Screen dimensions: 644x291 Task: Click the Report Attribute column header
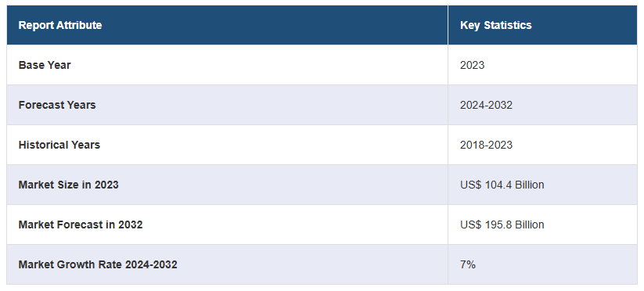227,25
